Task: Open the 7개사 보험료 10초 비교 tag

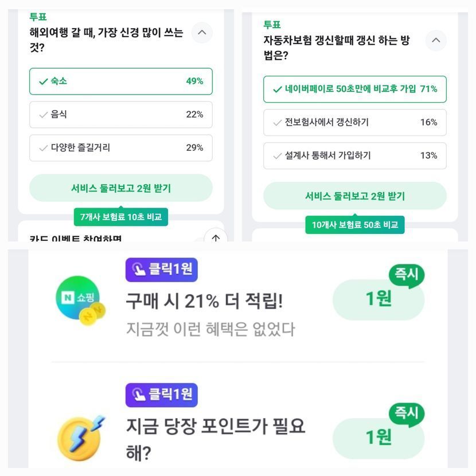Action: pyautogui.click(x=120, y=217)
